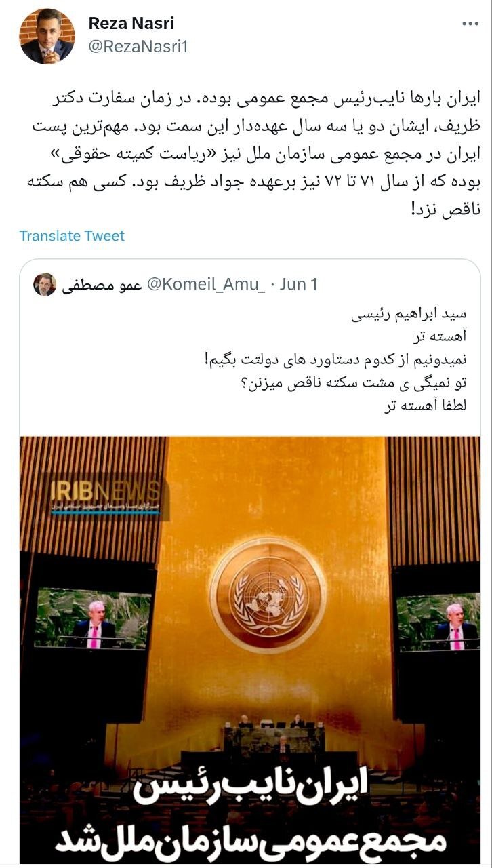492x868 pixels.
Task: Open the @Komeil_Amu_ handle
Action: [206, 285]
